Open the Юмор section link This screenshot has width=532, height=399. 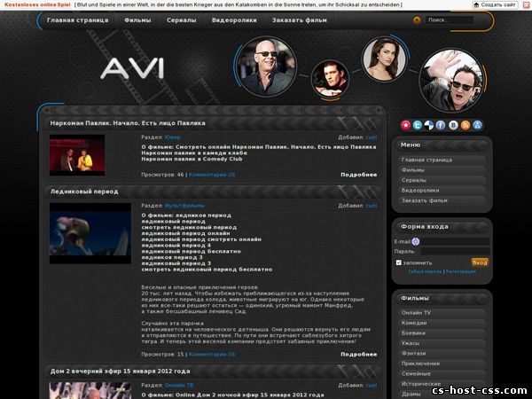173,137
